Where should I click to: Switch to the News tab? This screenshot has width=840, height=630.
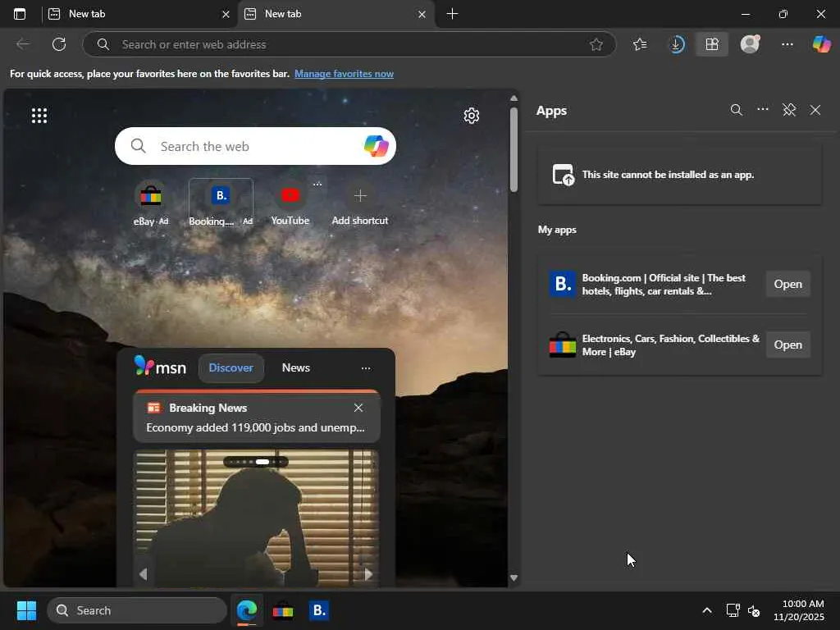[x=295, y=367]
